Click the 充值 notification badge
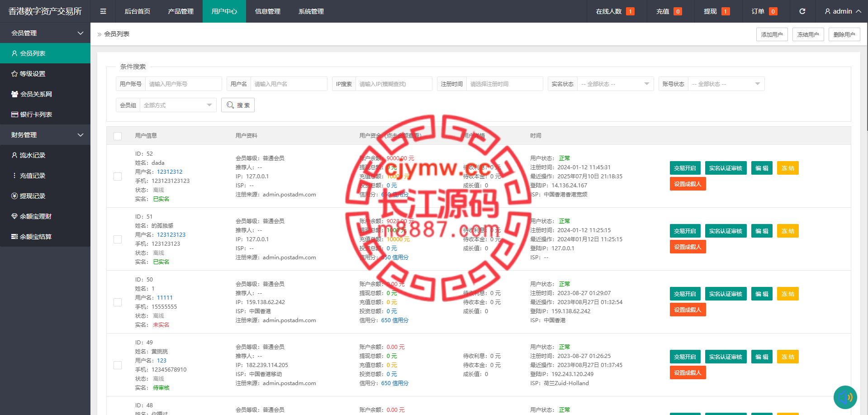 678,11
